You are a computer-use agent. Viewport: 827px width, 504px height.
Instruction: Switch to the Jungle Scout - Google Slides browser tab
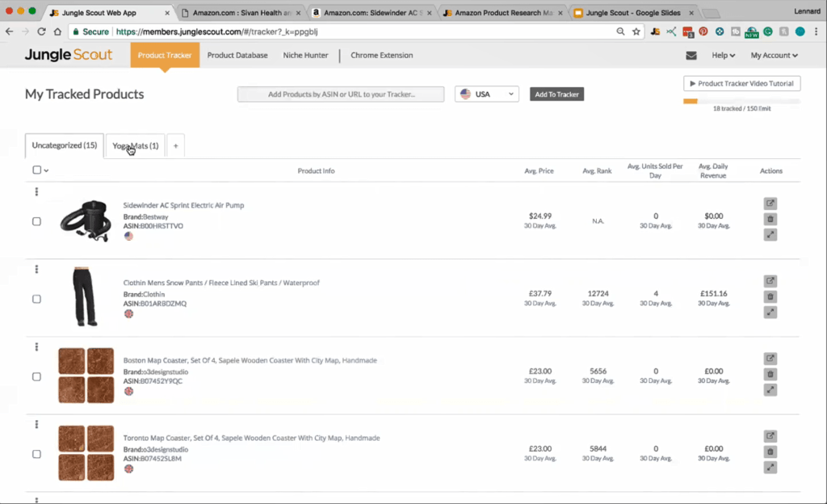pos(633,13)
